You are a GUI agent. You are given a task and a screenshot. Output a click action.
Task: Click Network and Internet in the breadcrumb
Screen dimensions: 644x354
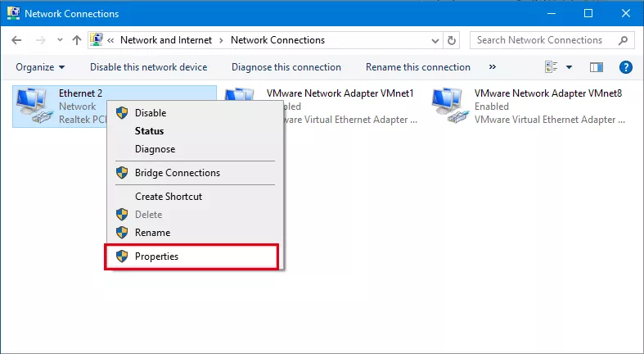[x=166, y=40]
